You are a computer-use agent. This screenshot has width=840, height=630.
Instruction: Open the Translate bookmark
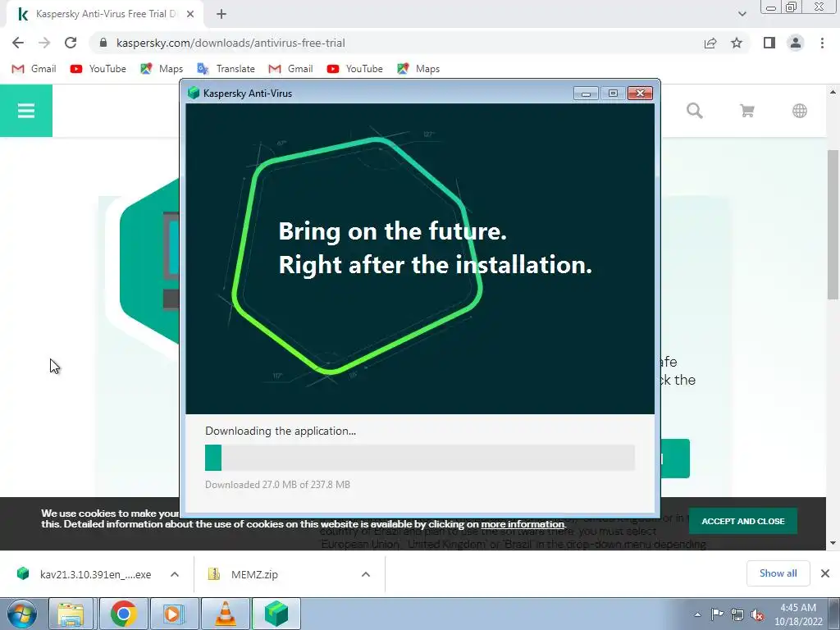pos(226,69)
